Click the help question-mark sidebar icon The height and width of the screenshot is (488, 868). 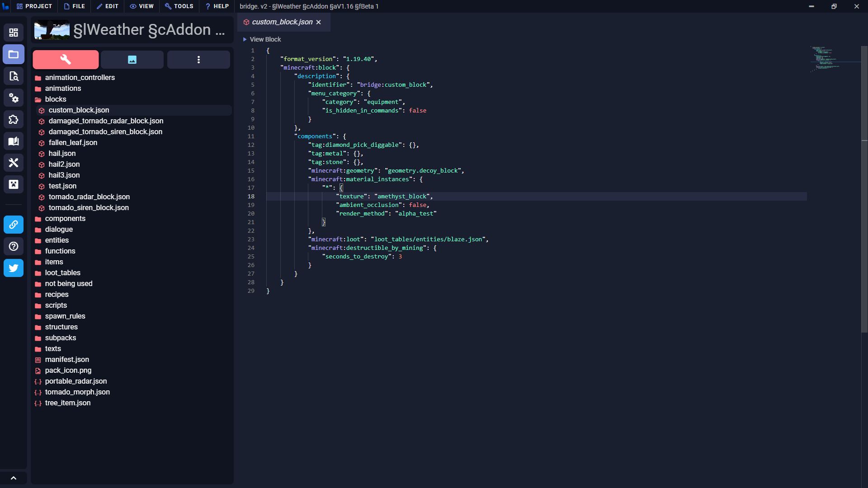pyautogui.click(x=14, y=246)
